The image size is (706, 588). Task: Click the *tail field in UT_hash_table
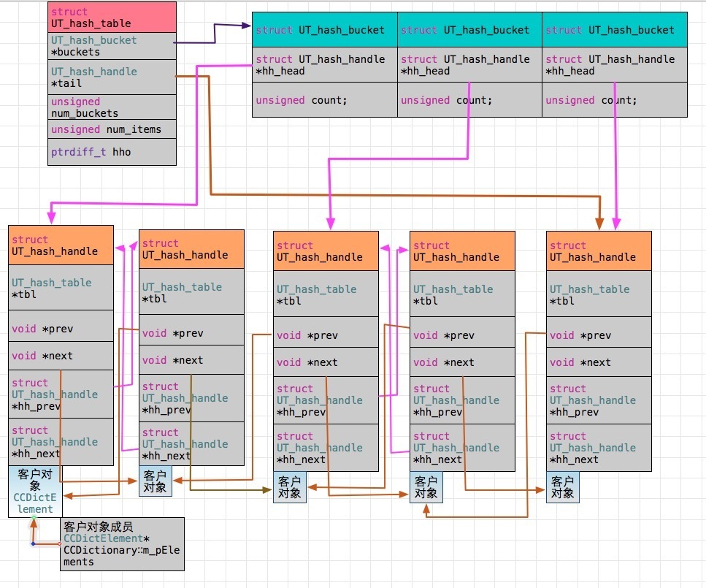112,77
